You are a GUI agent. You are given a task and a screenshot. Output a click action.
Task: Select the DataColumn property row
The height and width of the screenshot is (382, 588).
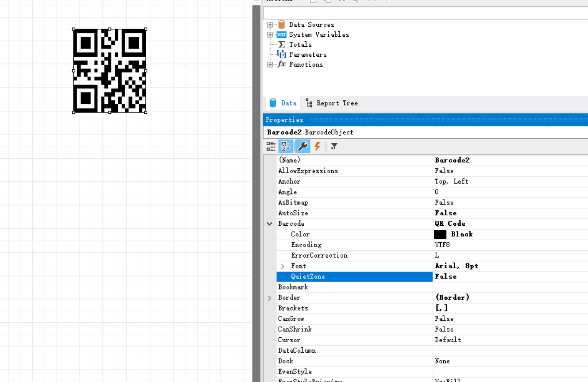(354, 351)
